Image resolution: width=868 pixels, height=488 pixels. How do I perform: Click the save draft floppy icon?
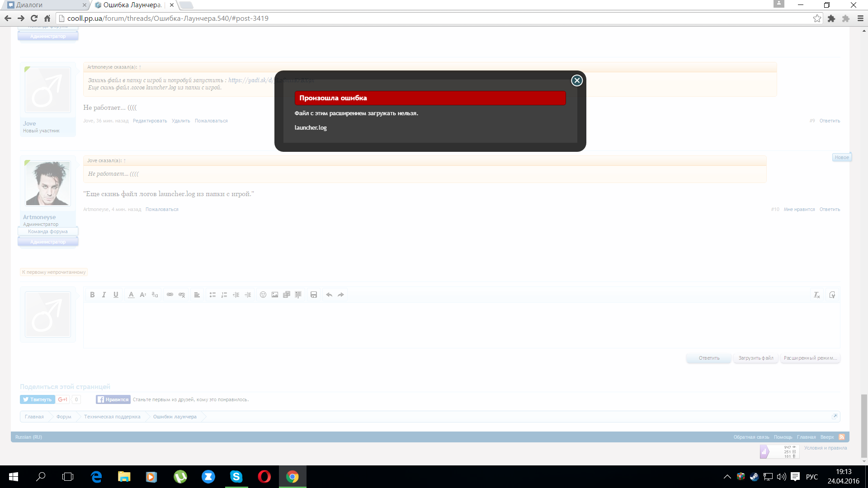pyautogui.click(x=314, y=295)
